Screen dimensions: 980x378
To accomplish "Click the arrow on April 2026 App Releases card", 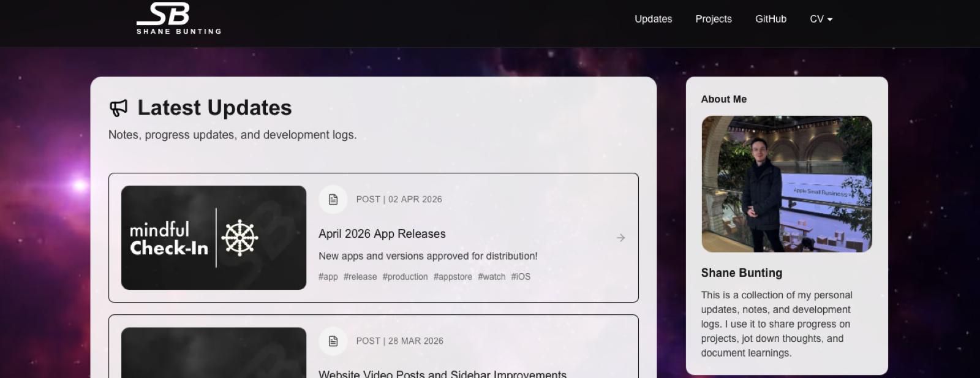I will [x=620, y=238].
